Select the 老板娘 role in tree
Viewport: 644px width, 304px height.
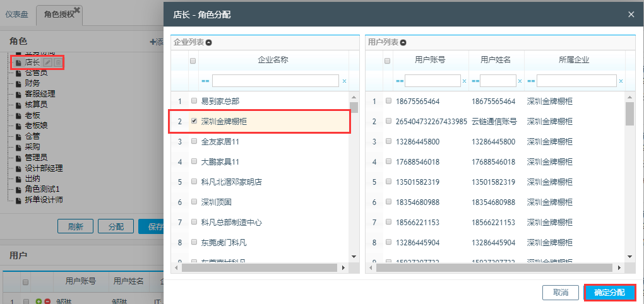click(x=36, y=126)
